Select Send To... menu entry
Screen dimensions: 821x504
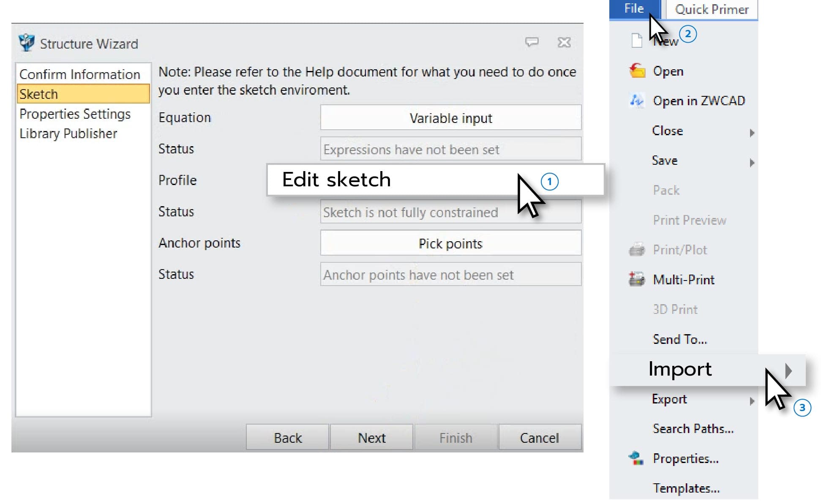679,339
